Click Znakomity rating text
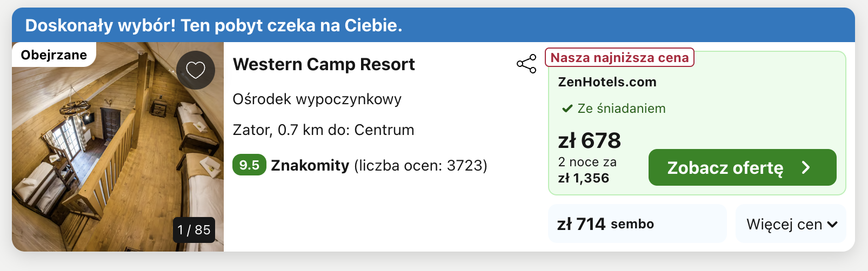Screen dimensions: 868x271 310,165
